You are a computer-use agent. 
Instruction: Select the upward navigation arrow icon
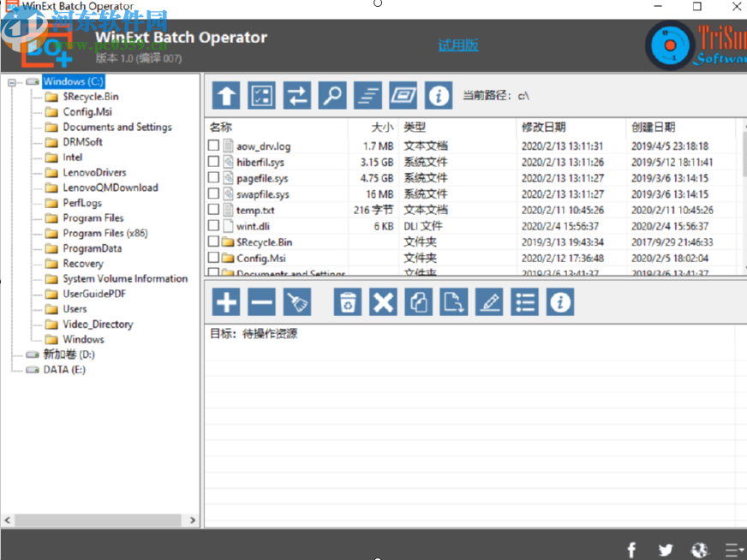click(x=226, y=95)
